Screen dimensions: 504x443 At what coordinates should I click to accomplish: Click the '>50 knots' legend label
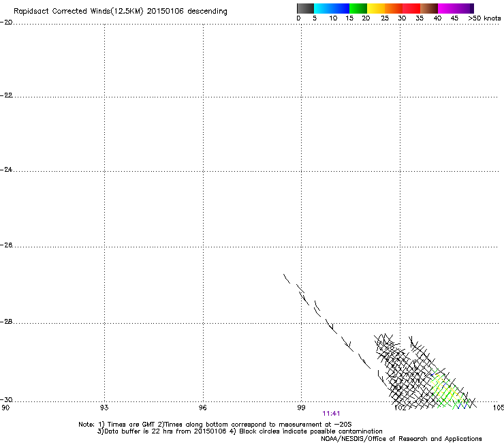[x=484, y=18]
